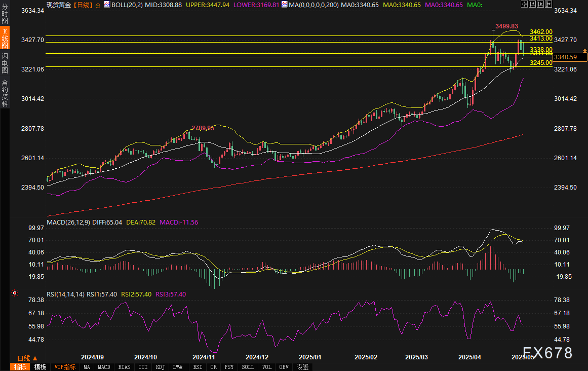Select the 3462.00 yellow horizontal line label
The width and height of the screenshot is (588, 371).
pyautogui.click(x=540, y=32)
